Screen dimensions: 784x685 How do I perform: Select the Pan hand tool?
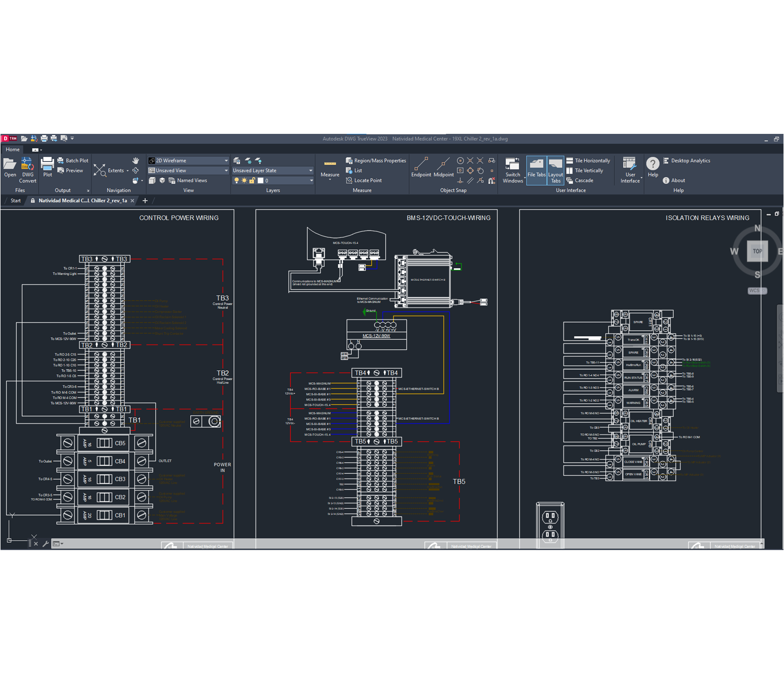click(136, 161)
